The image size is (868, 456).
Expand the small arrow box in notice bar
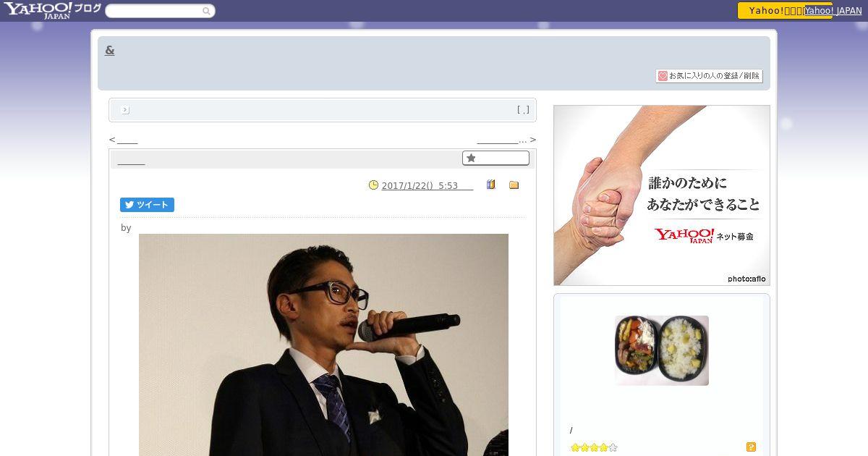coord(125,110)
